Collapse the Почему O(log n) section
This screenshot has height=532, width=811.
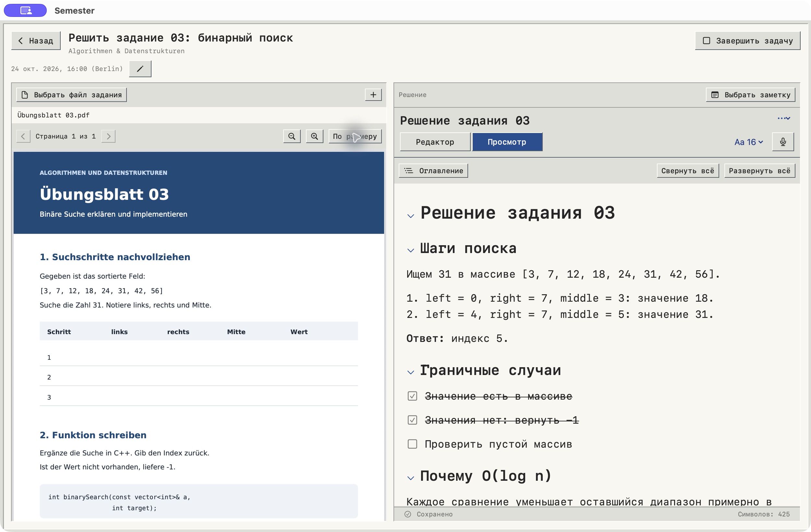(x=411, y=478)
